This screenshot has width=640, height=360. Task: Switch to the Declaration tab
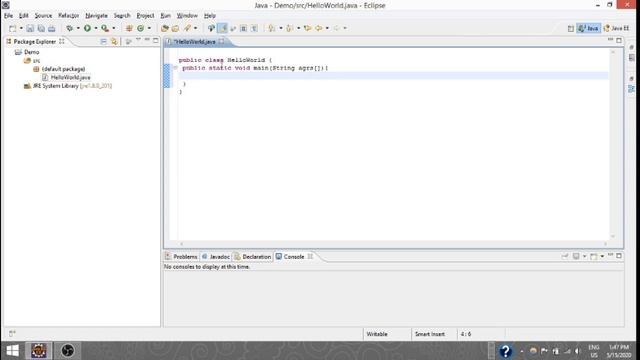253,257
